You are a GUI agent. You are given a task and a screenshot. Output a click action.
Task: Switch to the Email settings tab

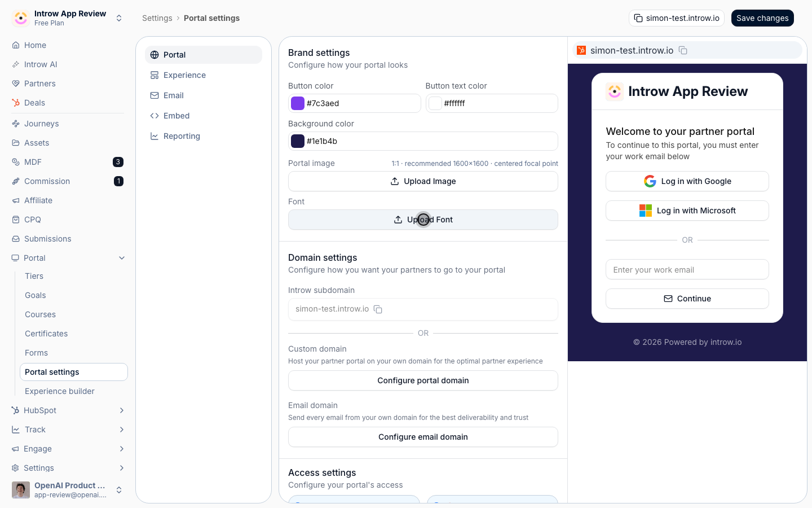point(204,95)
